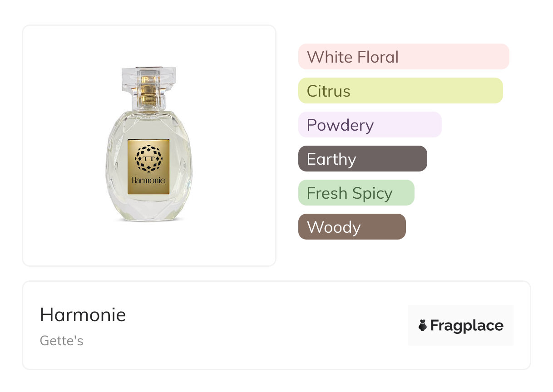553x392 pixels.
Task: Click the Fragplace perfume bottle icon
Action: coord(423,325)
